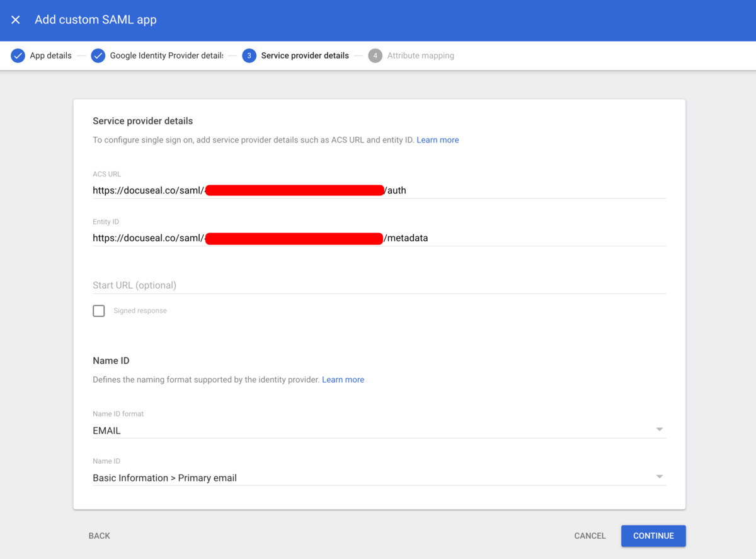Viewport: 756px width, 559px height.
Task: Enable the Signed response checkbox
Action: pyautogui.click(x=99, y=311)
